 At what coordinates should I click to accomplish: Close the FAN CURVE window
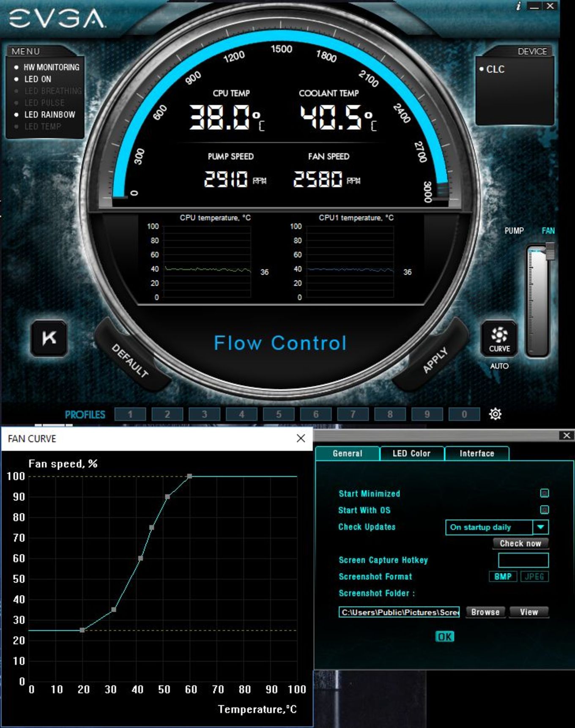coord(301,438)
